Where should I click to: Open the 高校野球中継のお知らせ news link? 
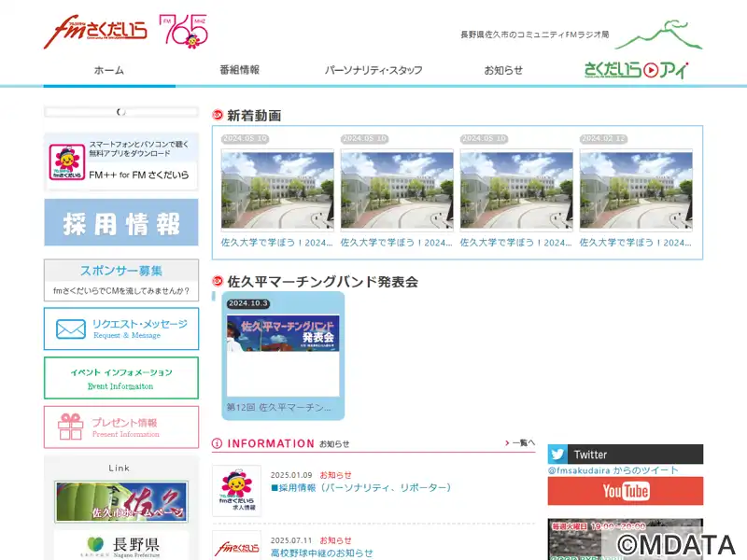click(321, 553)
